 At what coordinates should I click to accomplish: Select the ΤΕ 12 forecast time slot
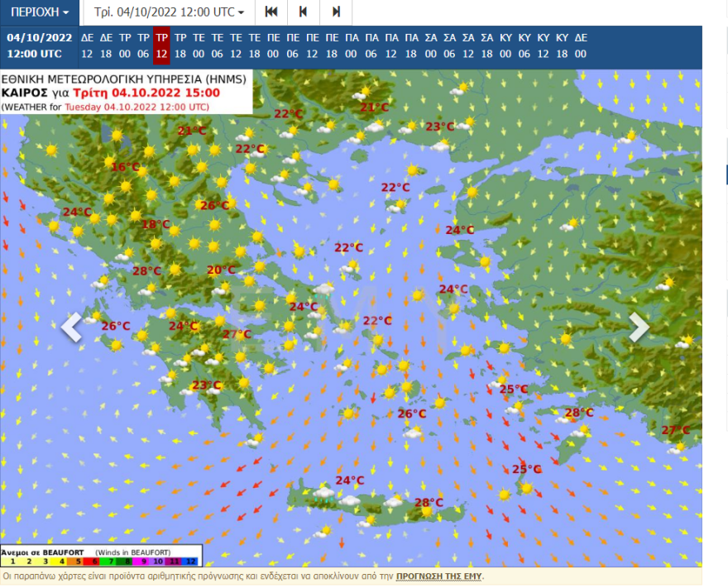237,45
